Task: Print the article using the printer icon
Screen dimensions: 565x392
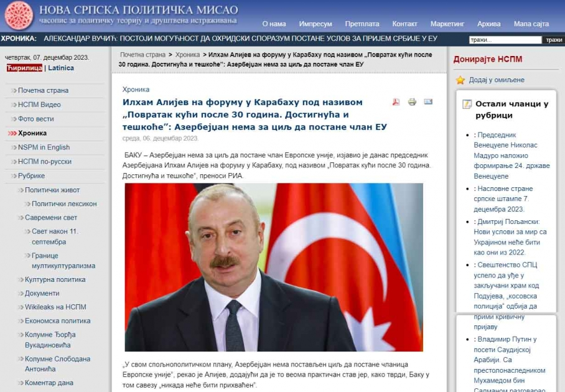Action: 412,102
